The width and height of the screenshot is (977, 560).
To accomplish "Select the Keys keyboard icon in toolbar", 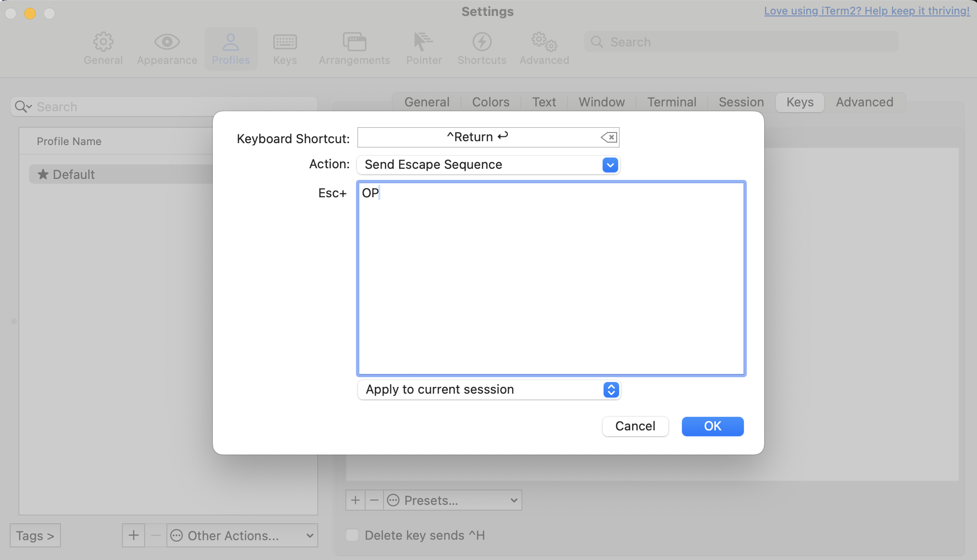I will [285, 42].
